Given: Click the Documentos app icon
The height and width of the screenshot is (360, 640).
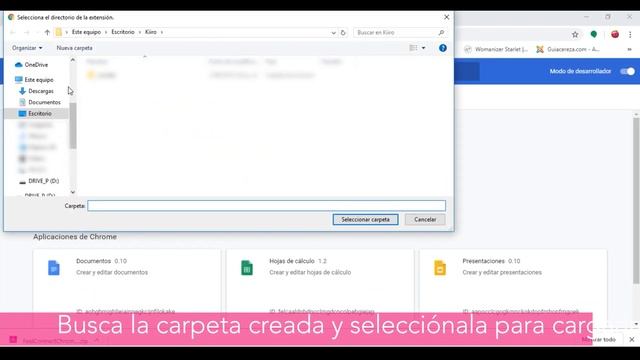Looking at the screenshot, I should (x=54, y=268).
